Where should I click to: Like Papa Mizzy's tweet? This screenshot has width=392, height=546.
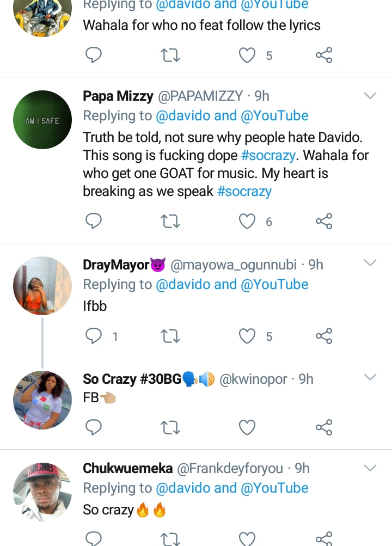pos(248,221)
